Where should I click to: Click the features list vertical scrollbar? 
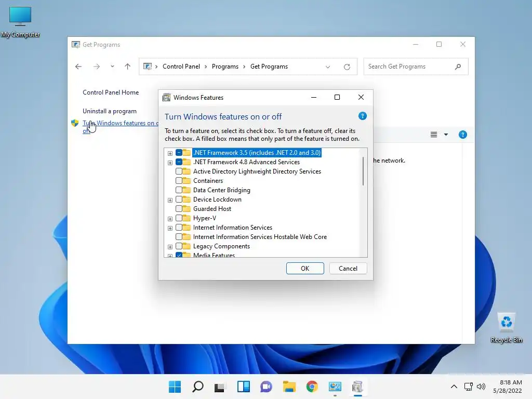(363, 171)
